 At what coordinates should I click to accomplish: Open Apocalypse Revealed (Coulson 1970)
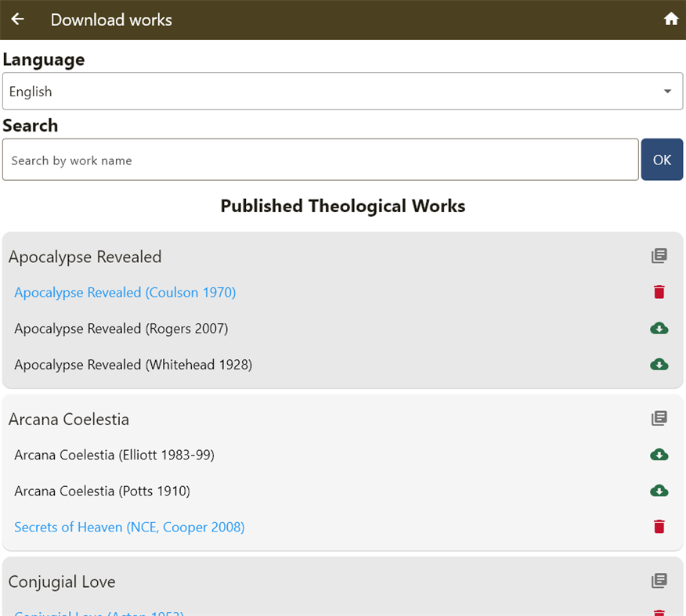(x=125, y=291)
